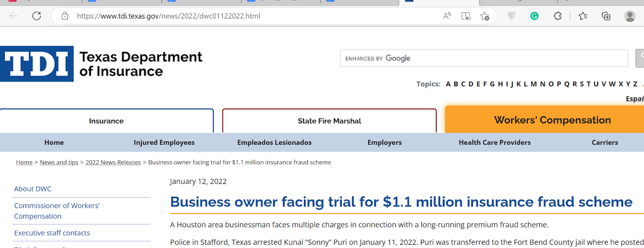Select topic letter H
The height and width of the screenshot is (248, 644).
point(500,84)
